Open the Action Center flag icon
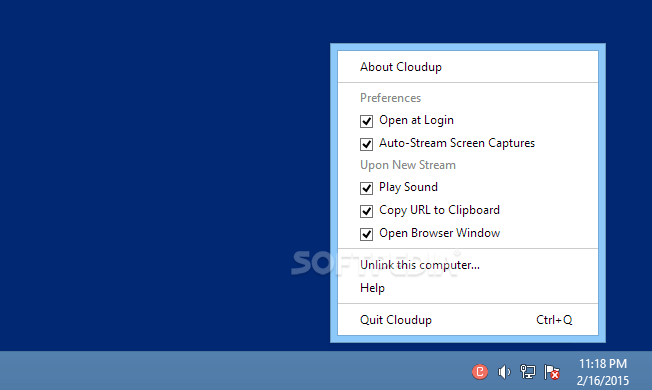Screen dimensions: 652x390 click(x=552, y=372)
